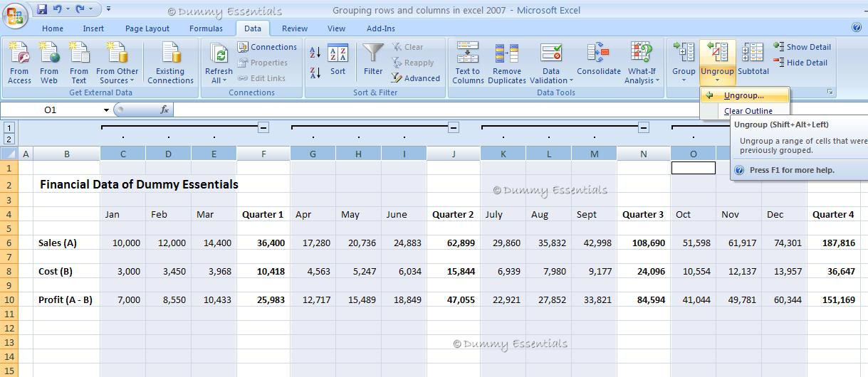Open Customize Quick Access Toolbar arrow
868x377 pixels.
[x=108, y=9]
